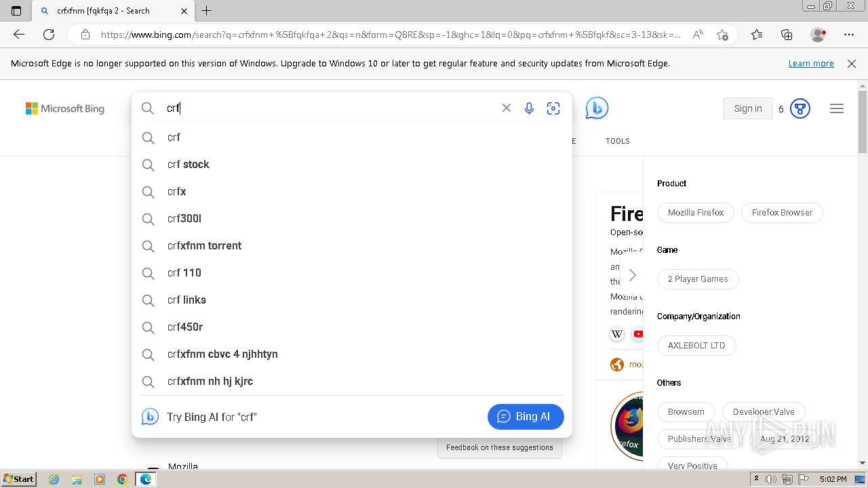Click the Microsoft Bing logo
Image resolution: width=868 pixels, height=488 pixels.
tap(65, 108)
